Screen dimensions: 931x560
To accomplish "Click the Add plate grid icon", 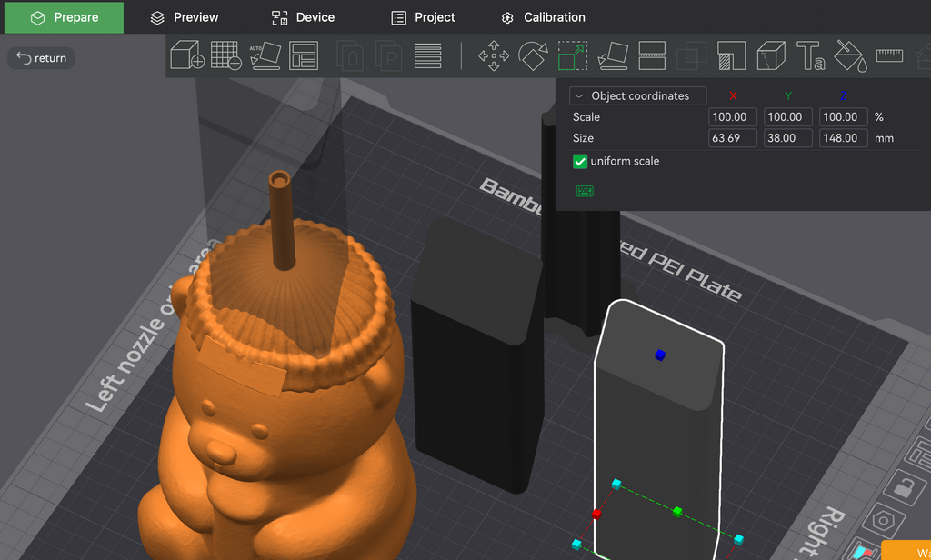I will coord(226,55).
